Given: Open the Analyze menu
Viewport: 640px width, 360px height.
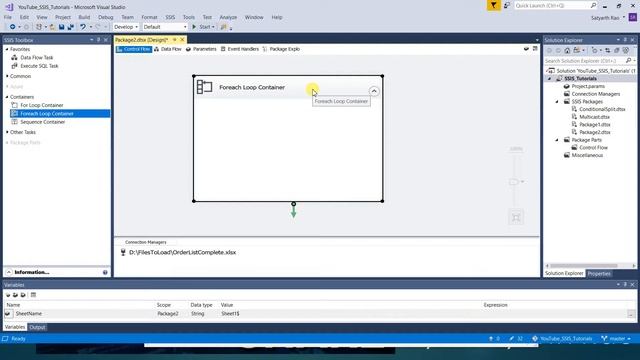Looking at the screenshot, I should click(228, 17).
